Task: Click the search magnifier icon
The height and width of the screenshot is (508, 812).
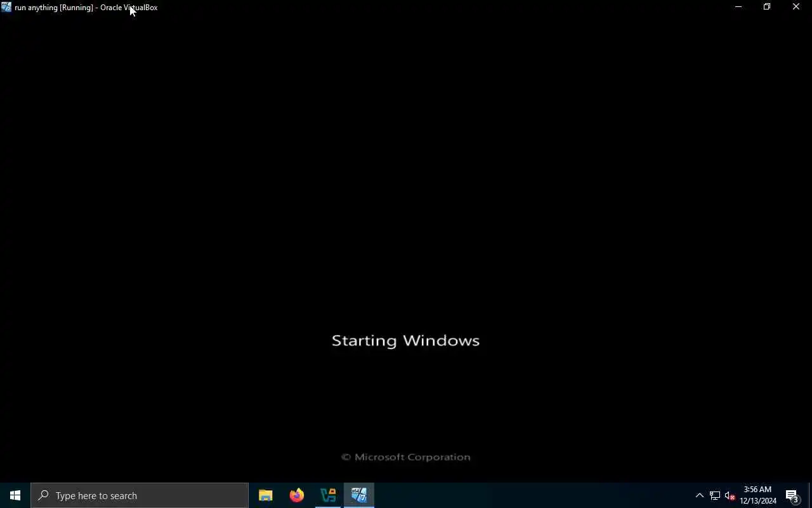Action: (x=43, y=495)
